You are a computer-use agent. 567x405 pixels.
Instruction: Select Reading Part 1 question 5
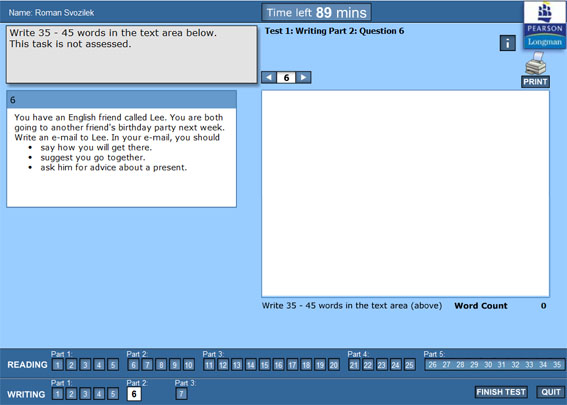[x=113, y=365]
